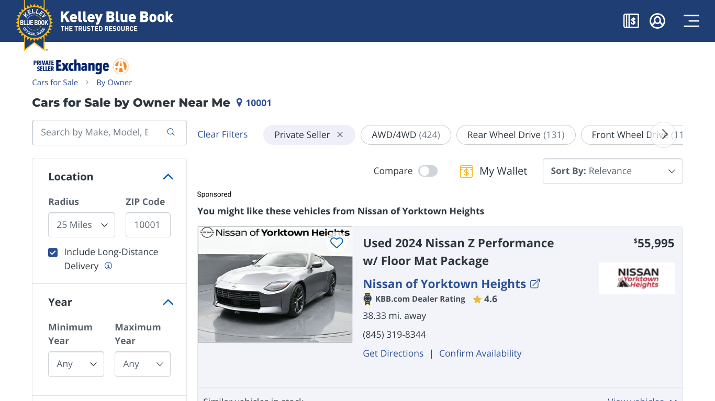Open By Owner breadcrumb link
Screen dimensions: 715x401
point(114,83)
